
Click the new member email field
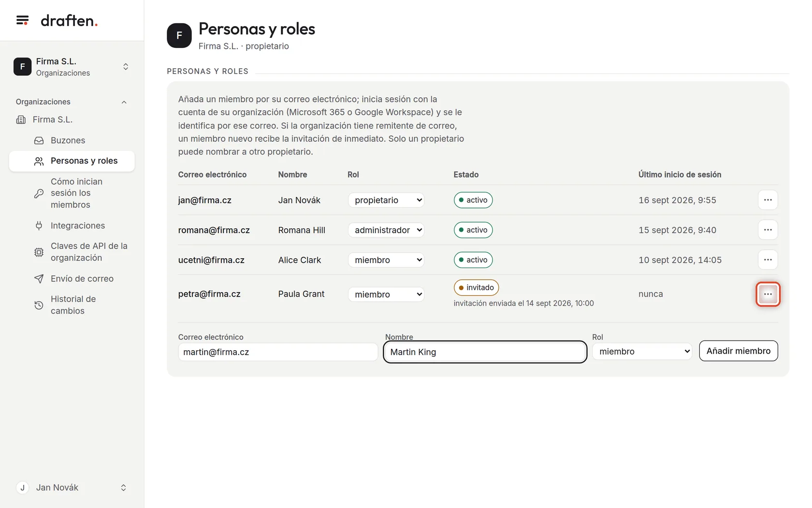[278, 352]
